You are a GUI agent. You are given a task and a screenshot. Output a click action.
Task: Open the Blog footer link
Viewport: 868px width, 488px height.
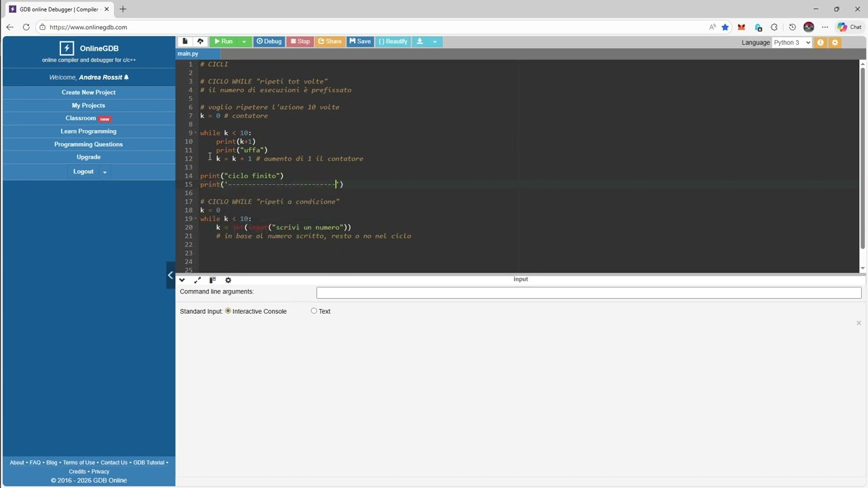coord(52,462)
